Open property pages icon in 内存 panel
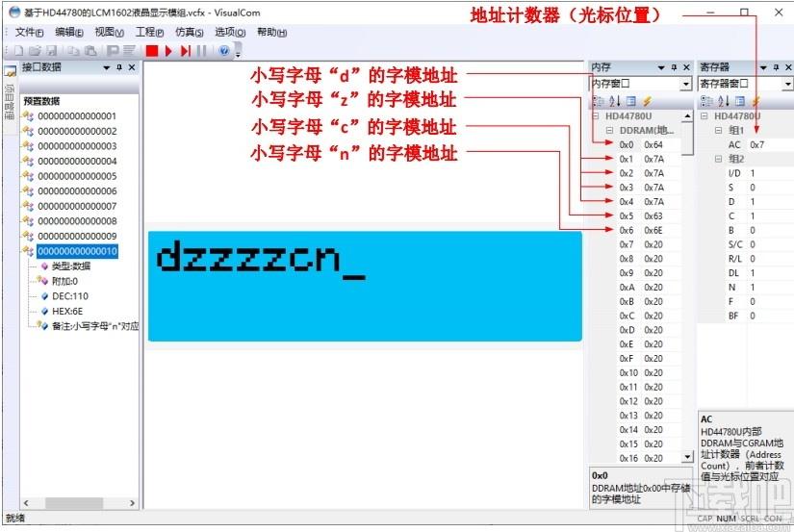 click(631, 101)
